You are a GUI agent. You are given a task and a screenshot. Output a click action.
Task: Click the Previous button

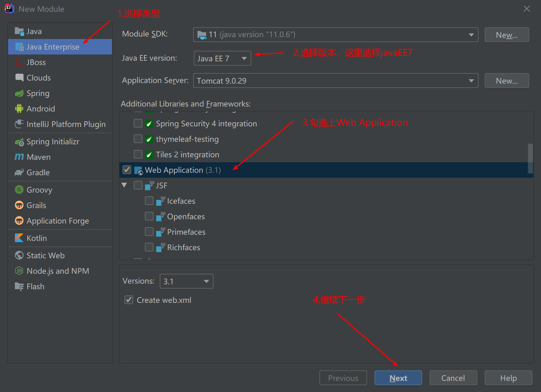click(343, 378)
